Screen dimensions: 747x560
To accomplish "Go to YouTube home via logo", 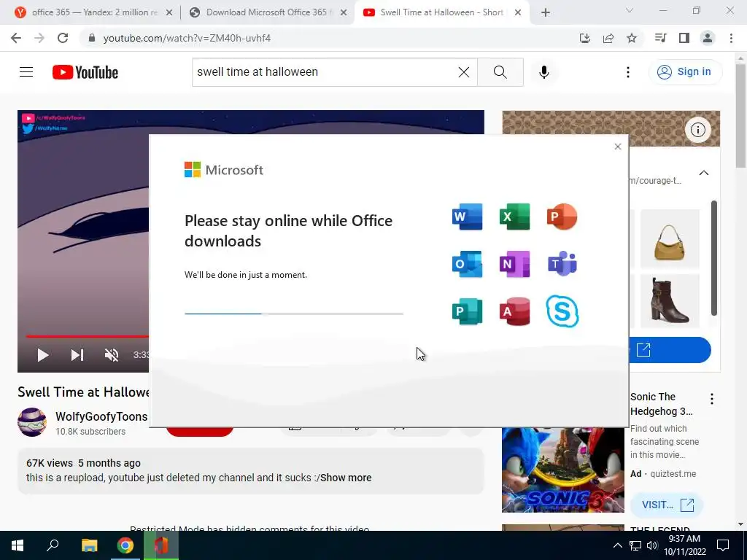I will [85, 72].
